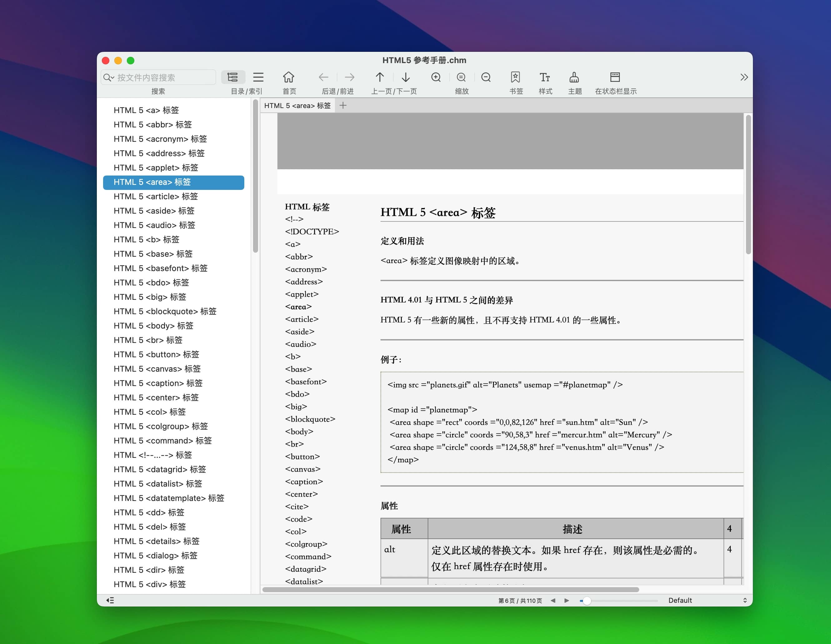Image resolution: width=831 pixels, height=644 pixels.
Task: Navigate forward with the right arrow
Action: (349, 77)
